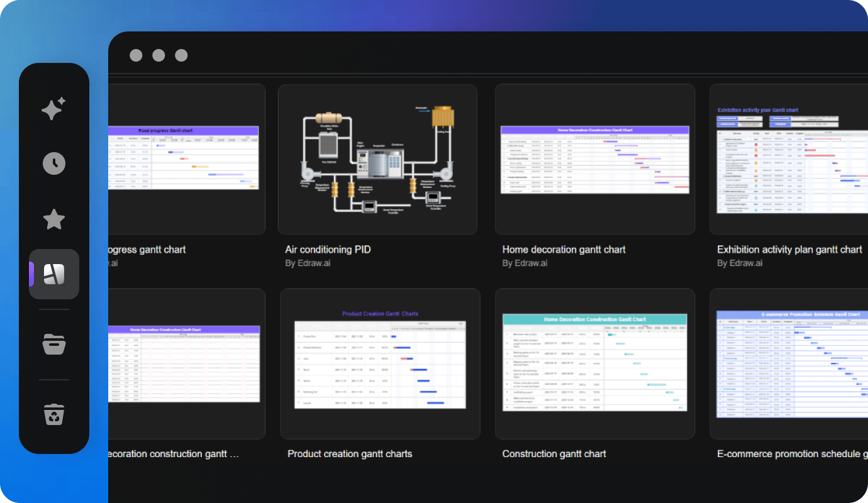Click the 'Home decoration gantt chart' title
Image resolution: width=868 pixels, height=503 pixels.
pyautogui.click(x=564, y=250)
